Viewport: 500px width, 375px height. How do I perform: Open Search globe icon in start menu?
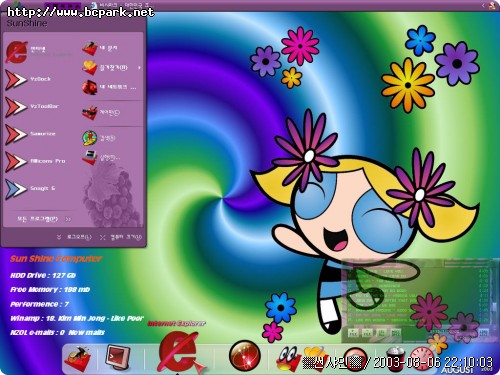89,138
